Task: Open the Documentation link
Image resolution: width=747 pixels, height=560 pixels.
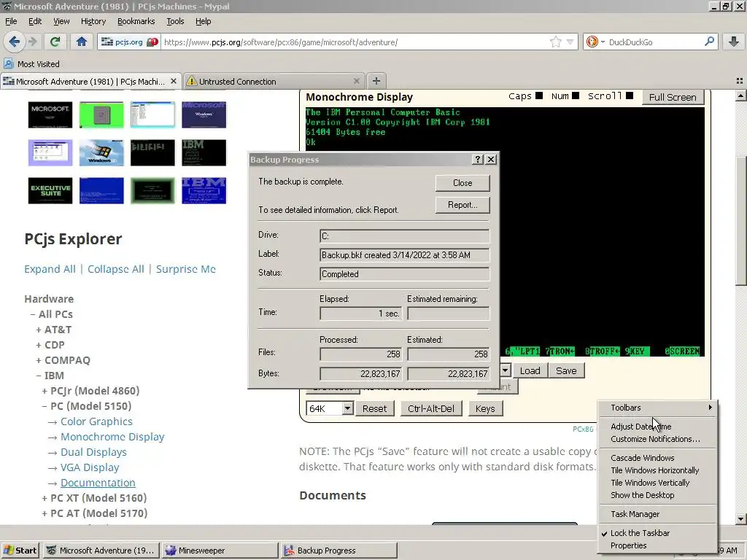Action: coord(98,483)
